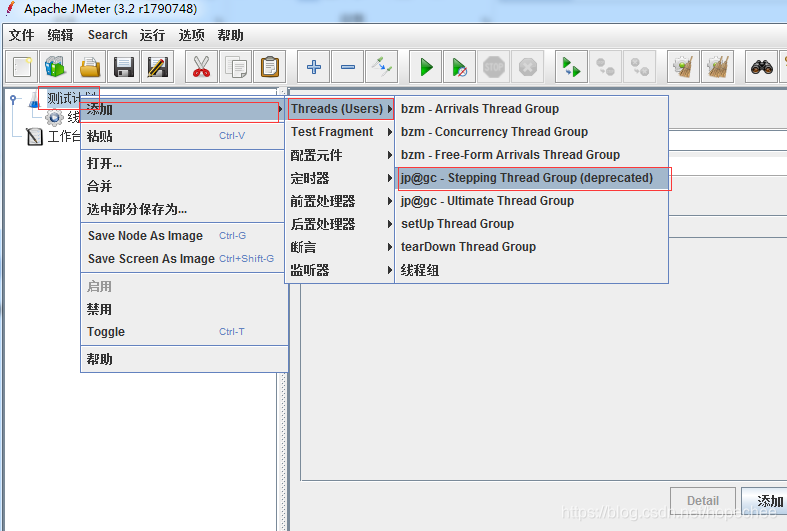787x531 pixels.
Task: Expand the 前置处理器 submenu
Action: click(340, 201)
